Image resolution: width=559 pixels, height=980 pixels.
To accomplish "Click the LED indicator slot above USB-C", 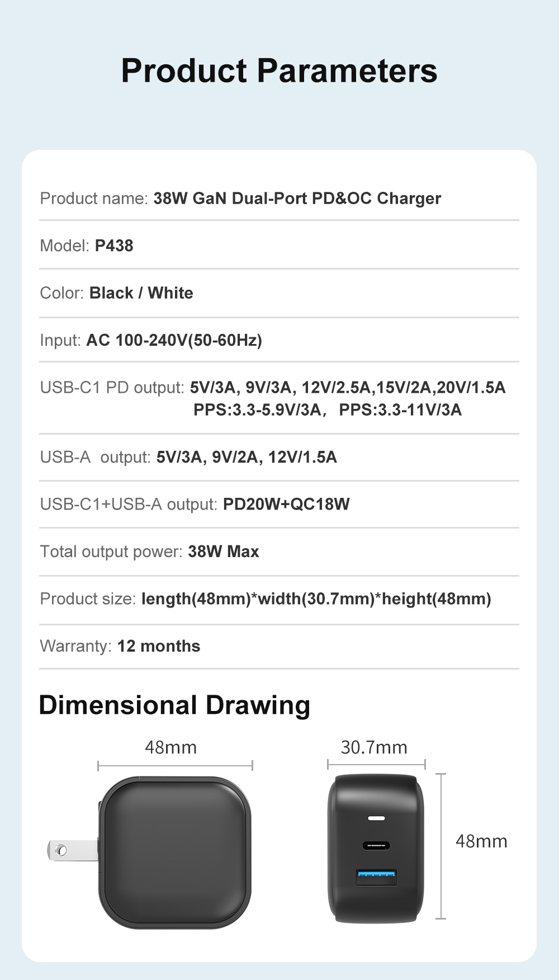I will 376,818.
